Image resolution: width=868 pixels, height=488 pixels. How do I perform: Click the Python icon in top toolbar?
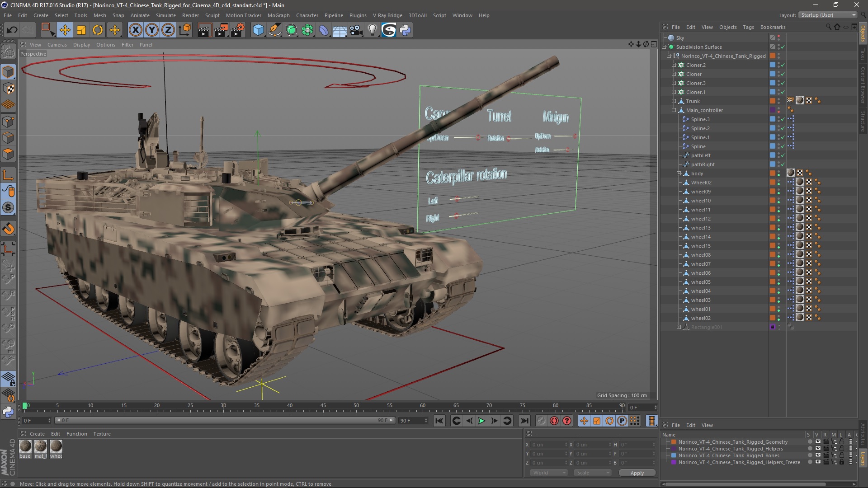[405, 30]
